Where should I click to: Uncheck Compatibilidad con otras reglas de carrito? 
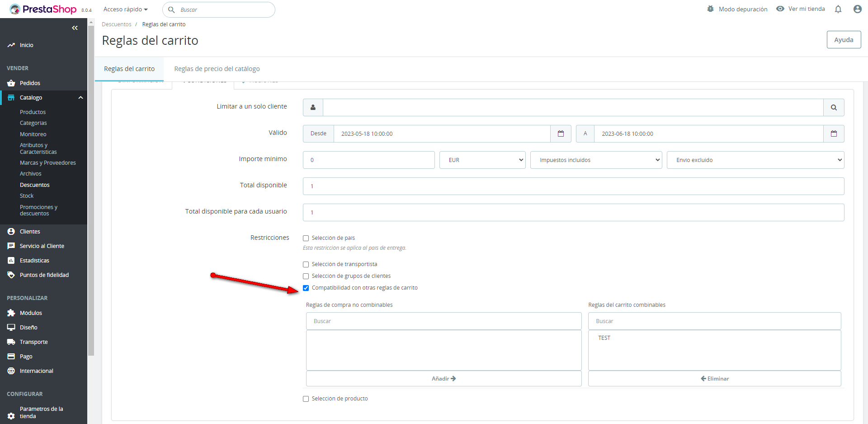[306, 288]
